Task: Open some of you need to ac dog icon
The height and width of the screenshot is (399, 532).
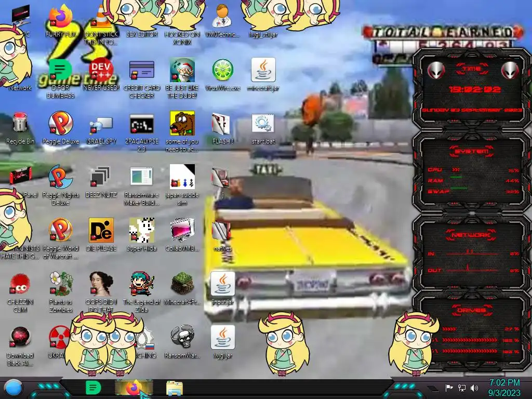Action: point(182,131)
